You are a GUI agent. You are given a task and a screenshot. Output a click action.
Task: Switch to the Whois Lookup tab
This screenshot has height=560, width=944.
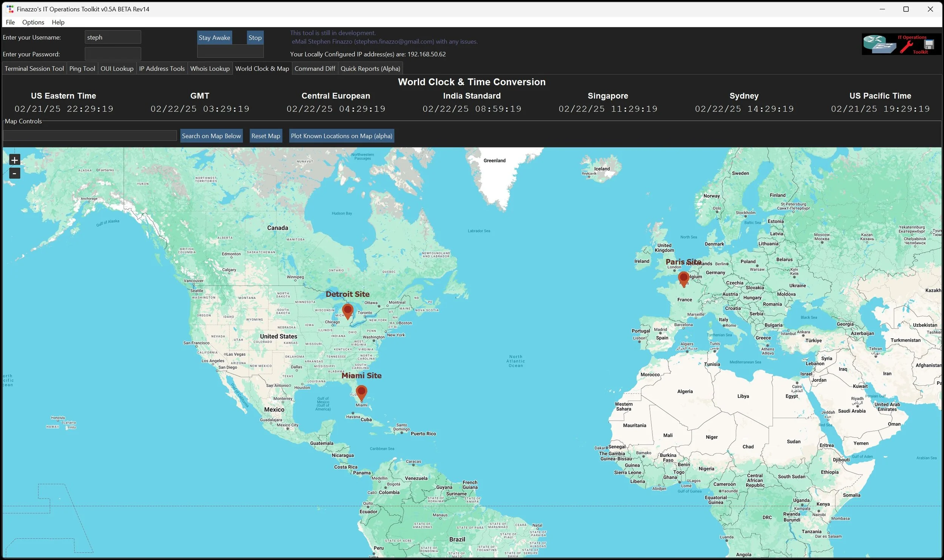[x=210, y=69]
